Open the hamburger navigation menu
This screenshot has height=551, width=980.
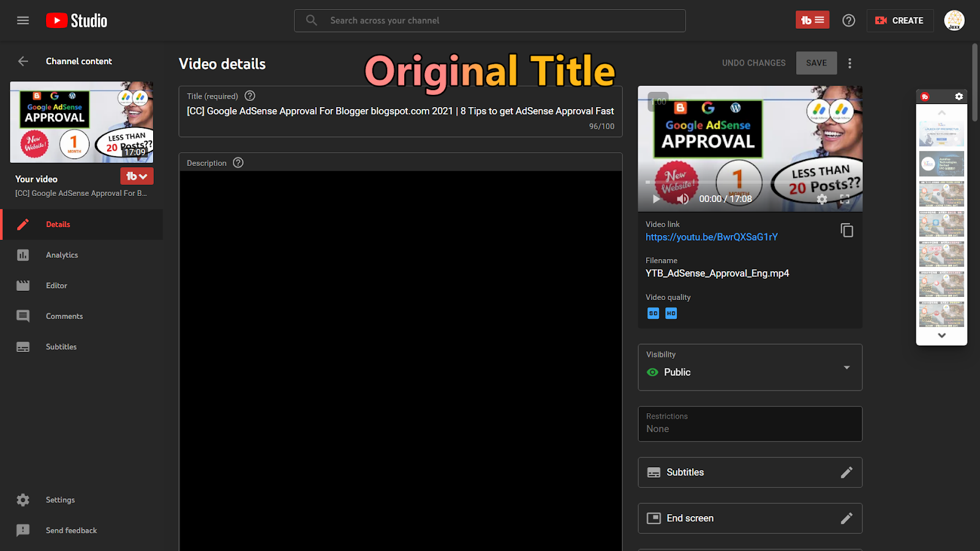point(23,20)
